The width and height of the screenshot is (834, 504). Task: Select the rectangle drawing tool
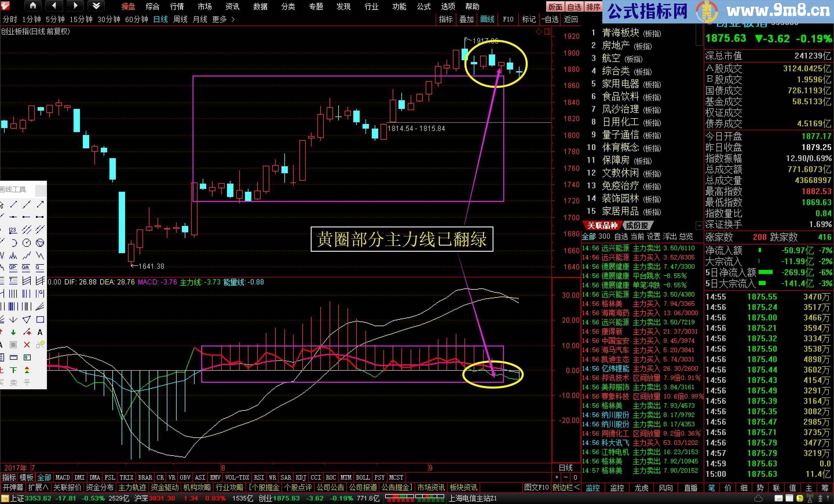(x=40, y=320)
